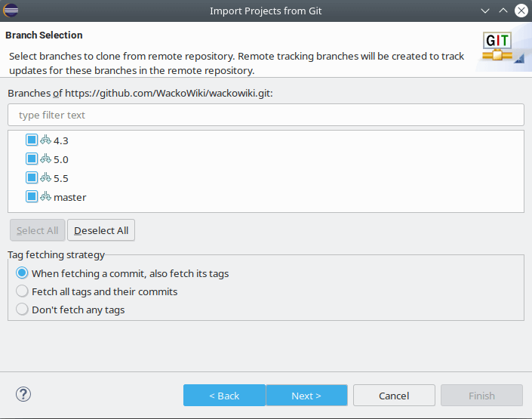Click the help question mark icon
This screenshot has height=419, width=532.
click(x=23, y=395)
